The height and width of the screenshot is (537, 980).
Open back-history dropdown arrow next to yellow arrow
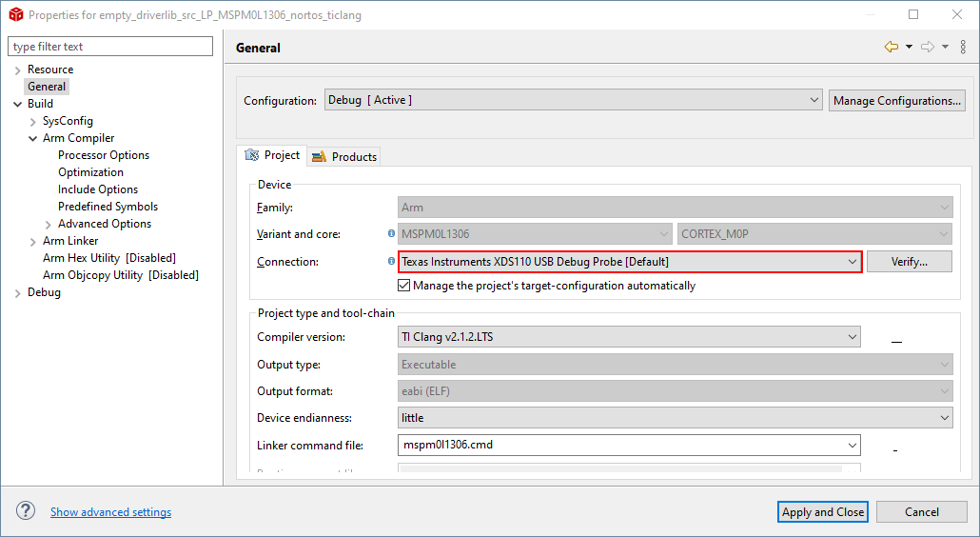point(909,47)
